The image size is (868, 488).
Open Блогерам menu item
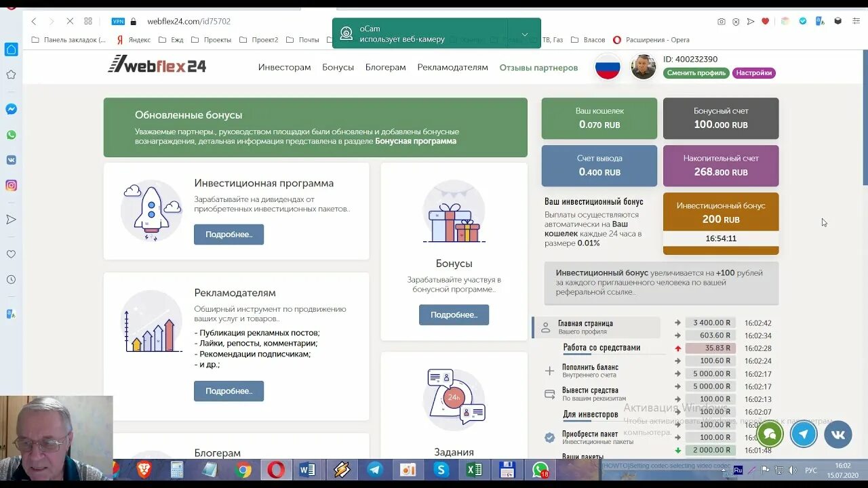(x=385, y=67)
